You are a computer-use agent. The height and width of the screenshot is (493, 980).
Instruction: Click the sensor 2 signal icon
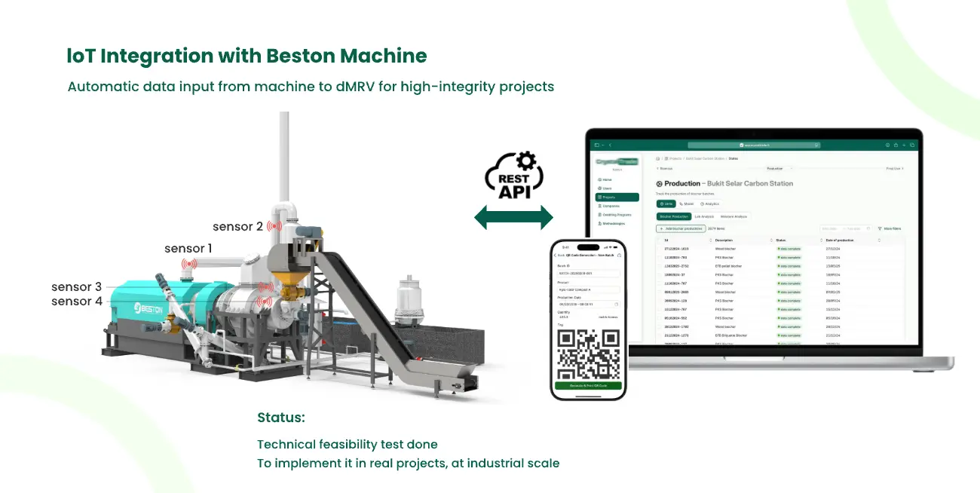274,225
